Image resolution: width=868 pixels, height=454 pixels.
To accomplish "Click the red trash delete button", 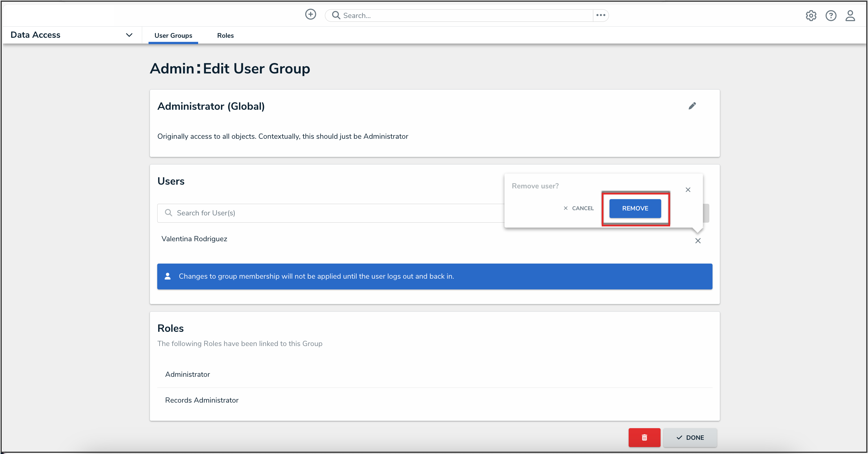I will (644, 437).
